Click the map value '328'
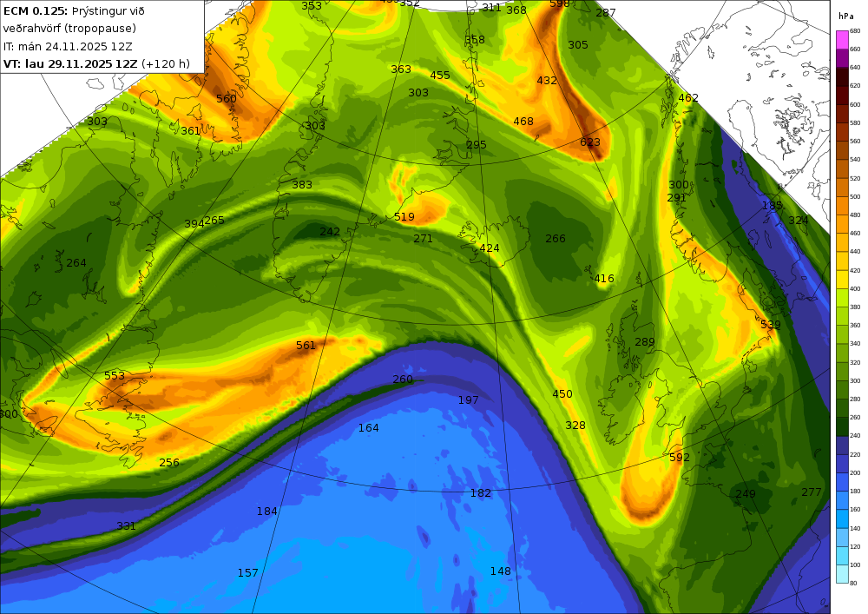This screenshot has height=614, width=868. pos(575,426)
